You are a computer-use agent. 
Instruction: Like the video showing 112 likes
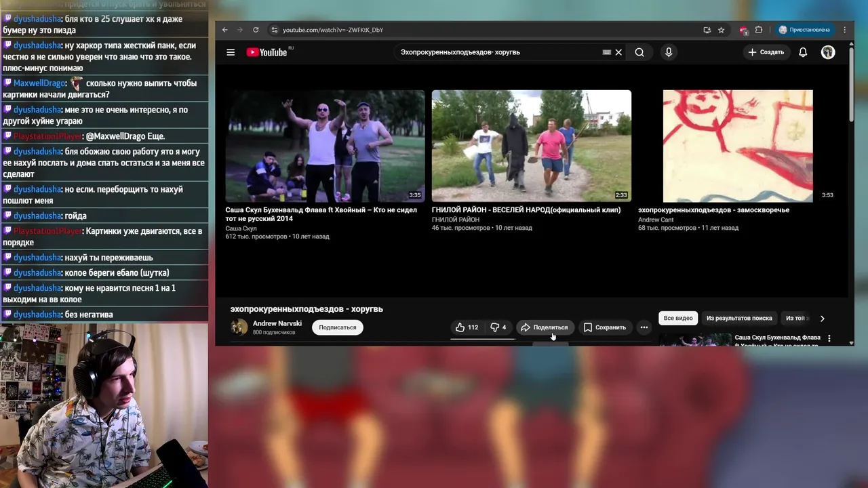pyautogui.click(x=467, y=327)
